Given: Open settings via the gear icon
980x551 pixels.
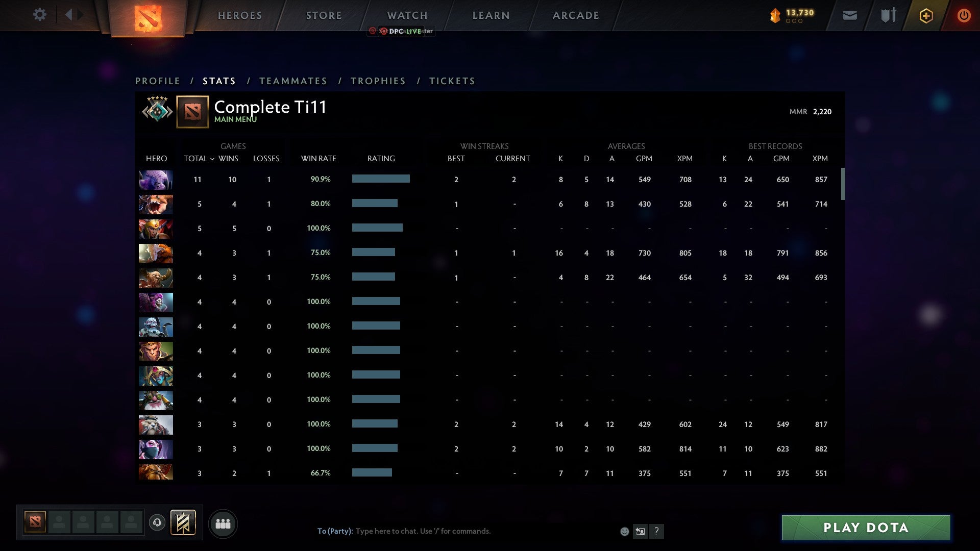Looking at the screenshot, I should pos(40,15).
